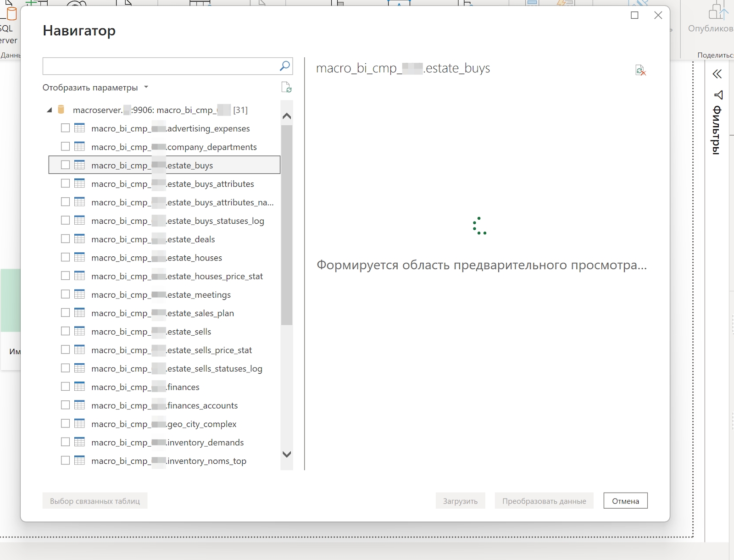Click the Преобразовать данные button
Image resolution: width=734 pixels, height=560 pixels.
(x=544, y=501)
